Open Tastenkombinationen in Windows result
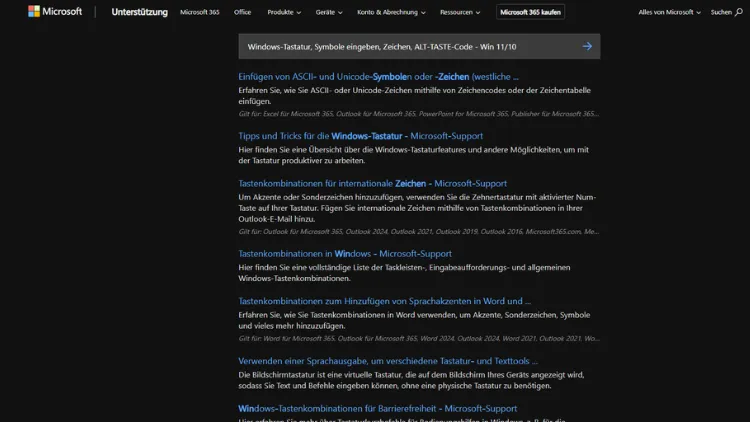The height and width of the screenshot is (422, 750). coord(345,254)
